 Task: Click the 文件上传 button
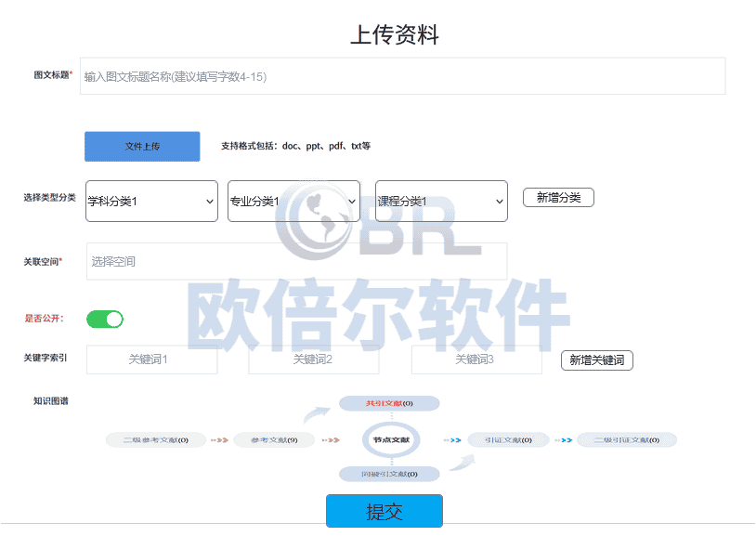142,147
